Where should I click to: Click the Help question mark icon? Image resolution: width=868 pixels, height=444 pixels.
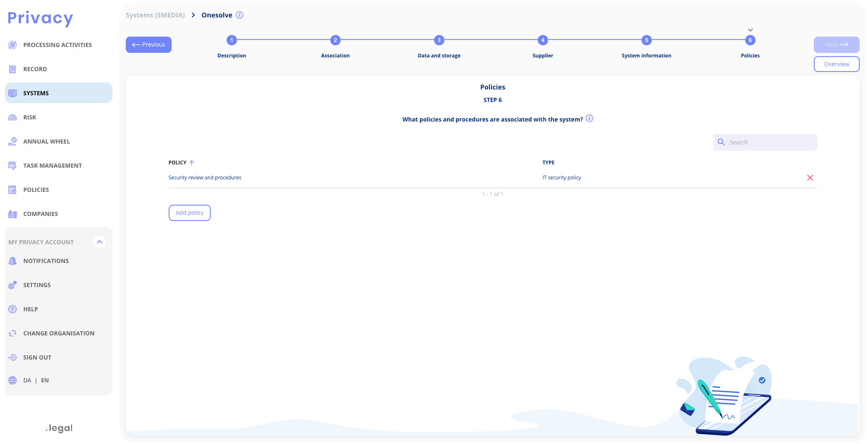coord(12,309)
